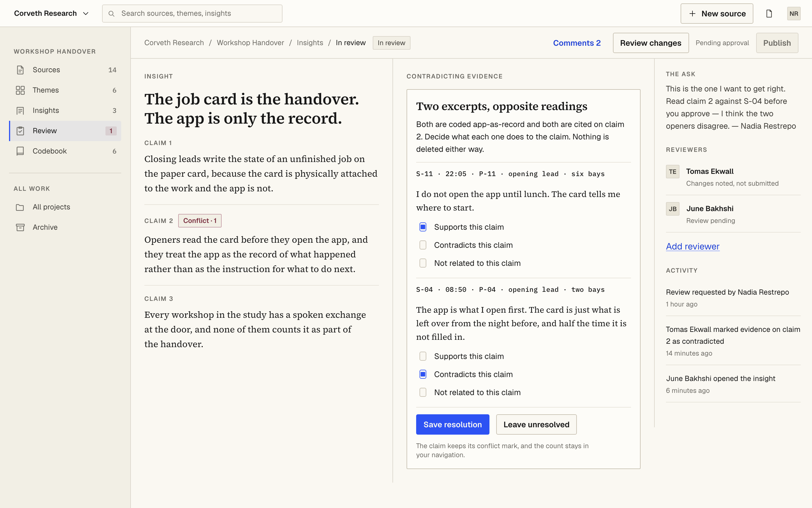Expand the Corveth Research workspace switcher

click(51, 14)
